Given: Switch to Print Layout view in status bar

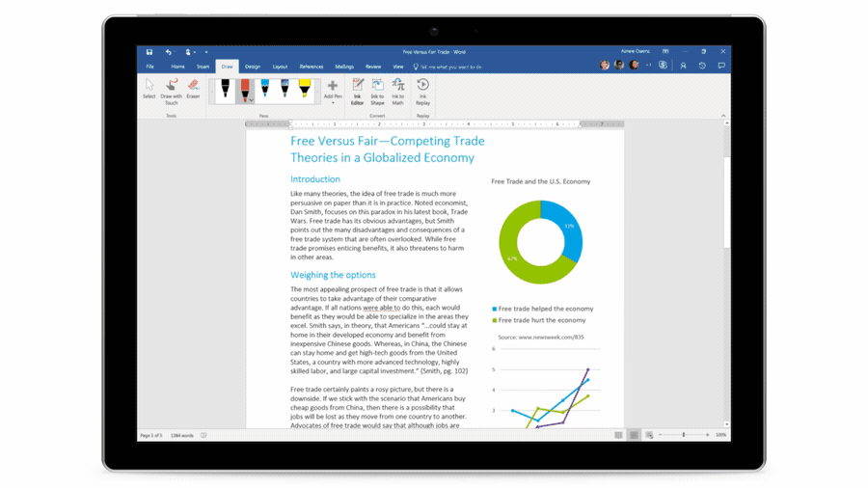Looking at the screenshot, I should (x=634, y=436).
